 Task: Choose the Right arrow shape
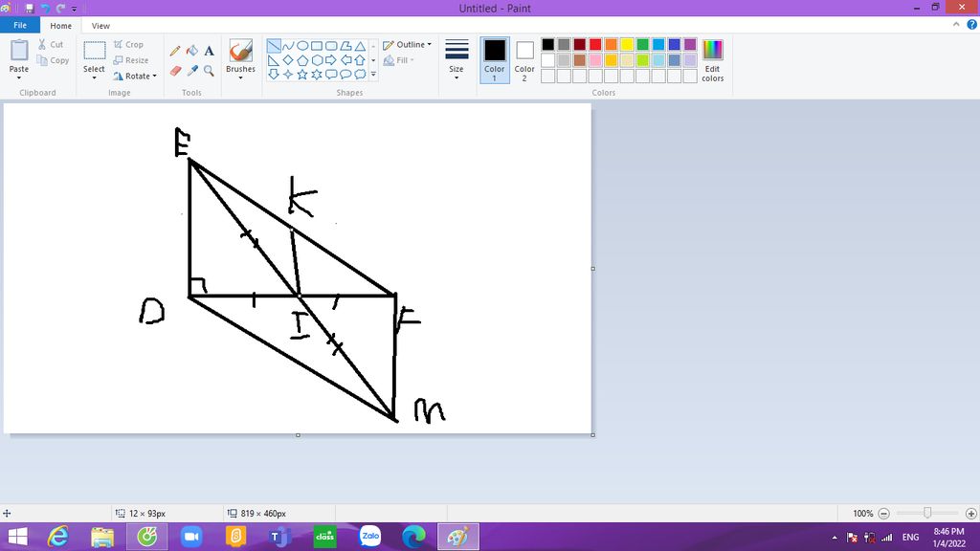[331, 60]
